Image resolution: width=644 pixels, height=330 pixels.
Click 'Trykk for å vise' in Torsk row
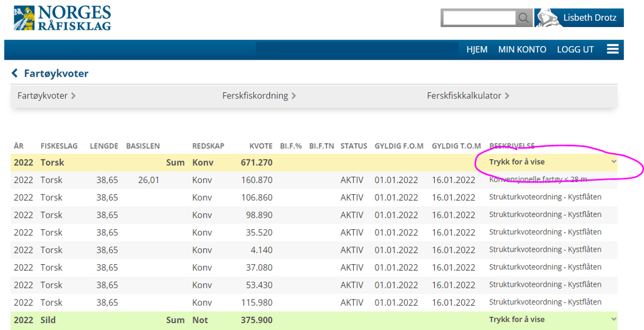coord(516,162)
